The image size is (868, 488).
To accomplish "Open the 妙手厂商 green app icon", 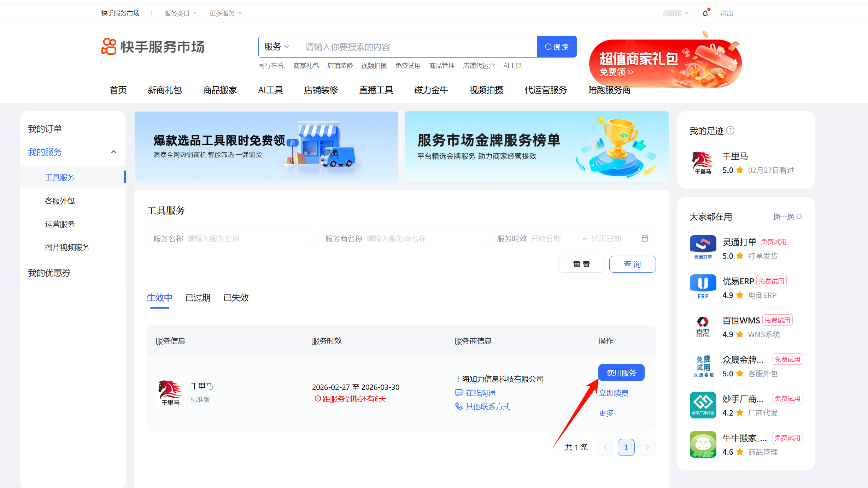I will tap(703, 405).
